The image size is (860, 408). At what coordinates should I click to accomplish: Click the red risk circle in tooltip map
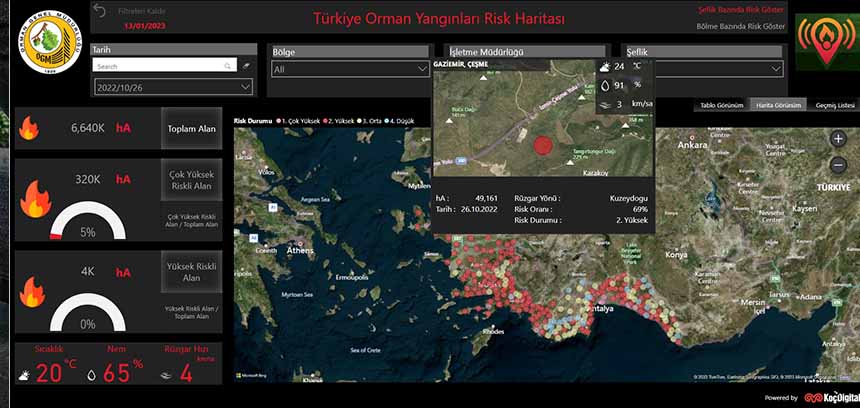(x=543, y=145)
